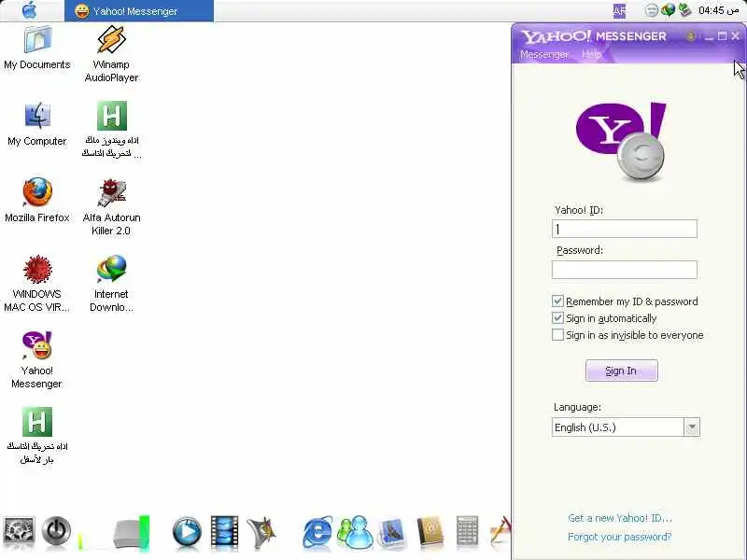Click the grey drive dock icon
This screenshot has height=560, width=747.
coord(131,532)
